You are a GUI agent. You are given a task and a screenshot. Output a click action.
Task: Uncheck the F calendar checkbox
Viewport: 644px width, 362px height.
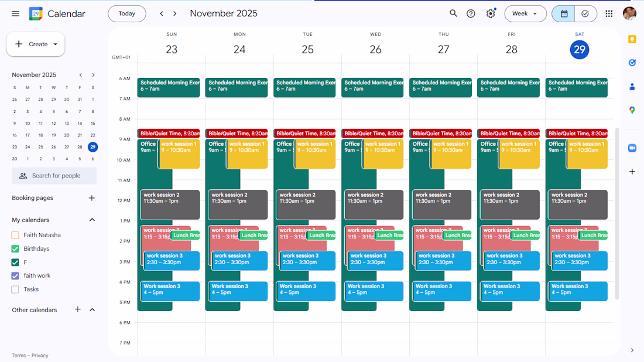(15, 262)
